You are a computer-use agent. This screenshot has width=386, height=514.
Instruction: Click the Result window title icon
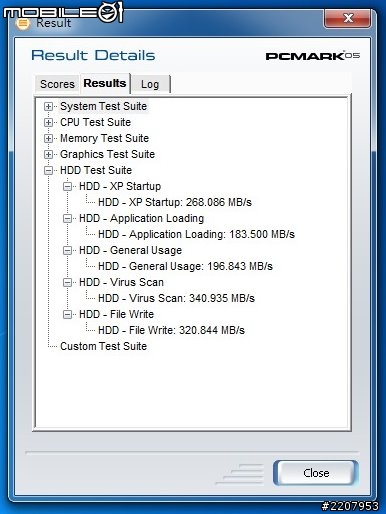[23, 24]
